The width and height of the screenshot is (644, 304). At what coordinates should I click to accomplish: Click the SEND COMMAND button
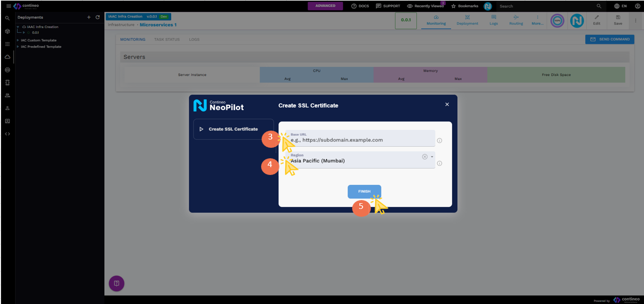point(609,39)
